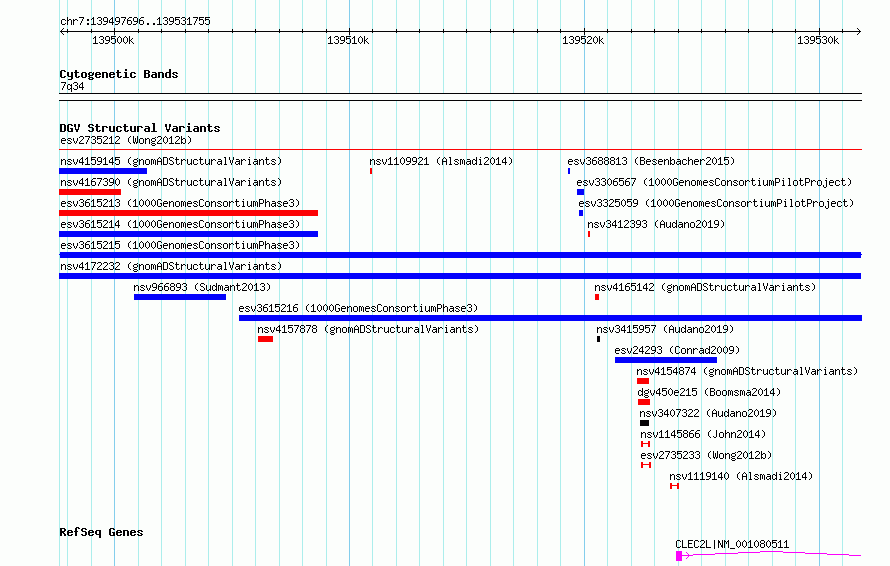Click esv3306567 (1000GenomesConsortiumPilotProject) label

click(714, 182)
